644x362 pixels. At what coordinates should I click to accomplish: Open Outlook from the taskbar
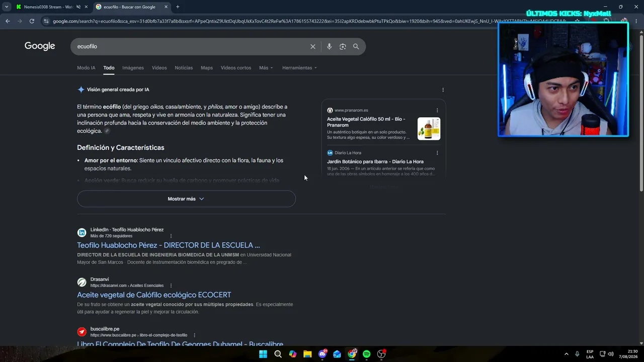click(337, 354)
